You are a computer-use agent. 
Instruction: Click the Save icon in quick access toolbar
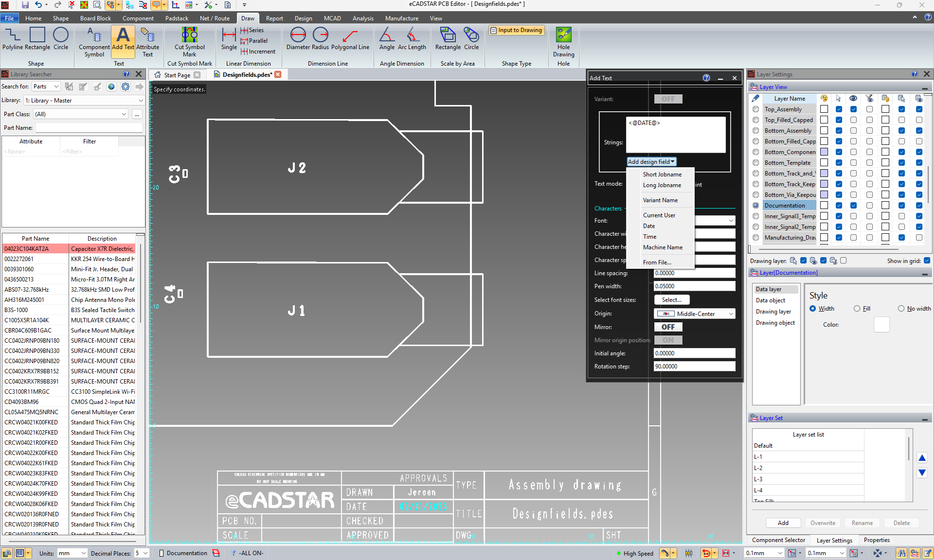25,5
